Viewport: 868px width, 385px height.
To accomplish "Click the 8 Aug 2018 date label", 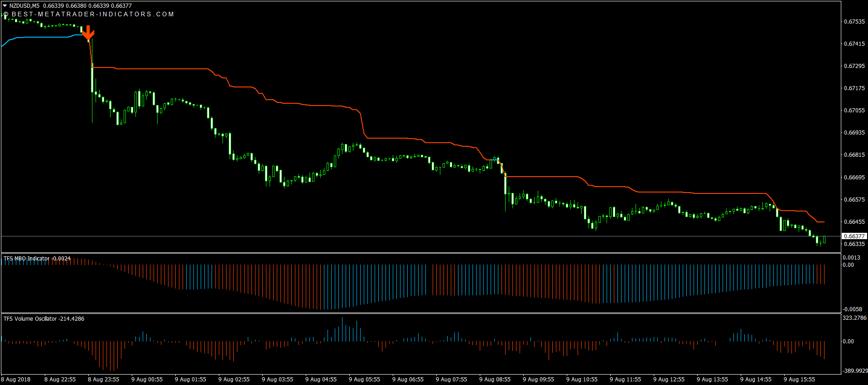I will tap(16, 380).
